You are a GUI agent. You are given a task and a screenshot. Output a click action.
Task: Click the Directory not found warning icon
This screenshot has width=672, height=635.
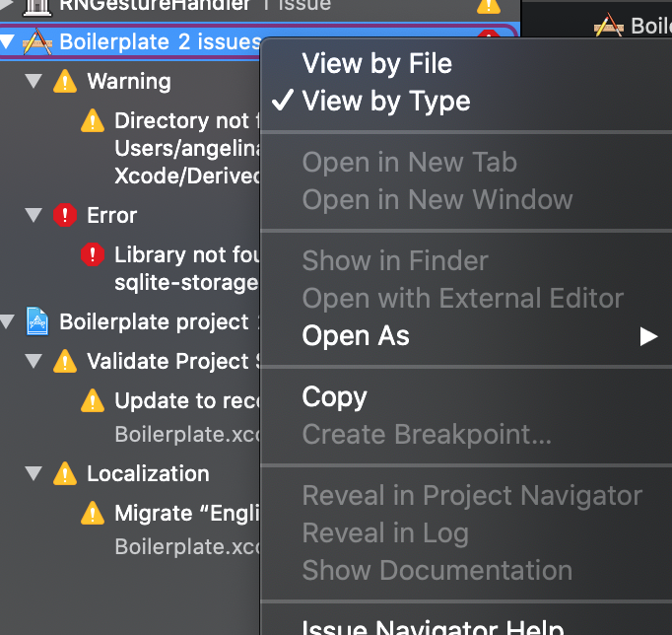pyautogui.click(x=93, y=121)
